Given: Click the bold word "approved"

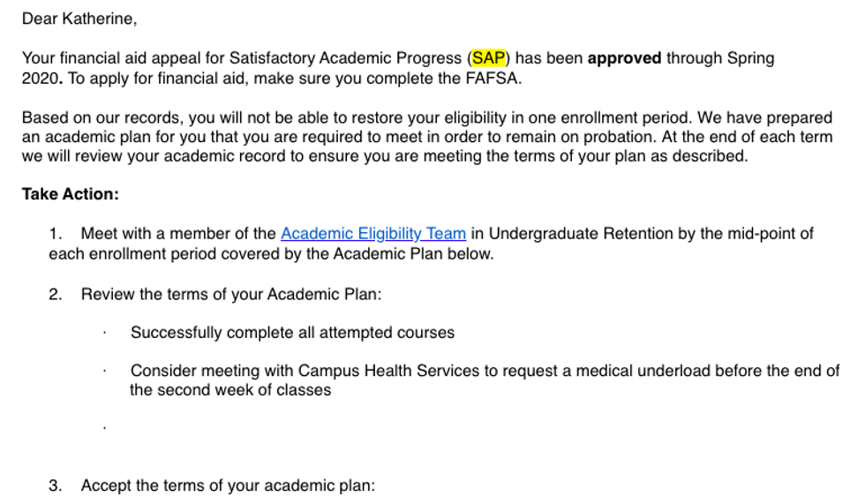Looking at the screenshot, I should pos(624,58).
